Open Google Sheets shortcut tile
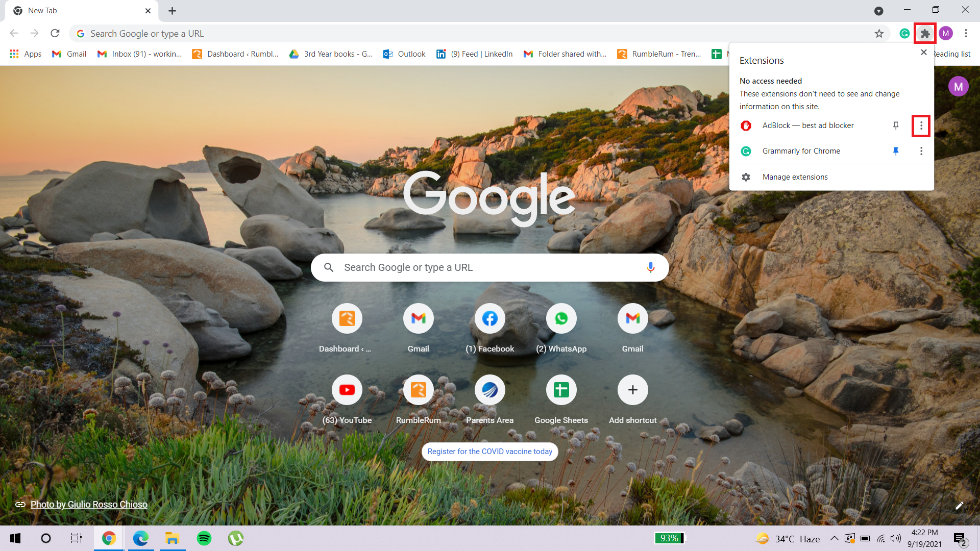980x551 pixels. click(x=561, y=398)
